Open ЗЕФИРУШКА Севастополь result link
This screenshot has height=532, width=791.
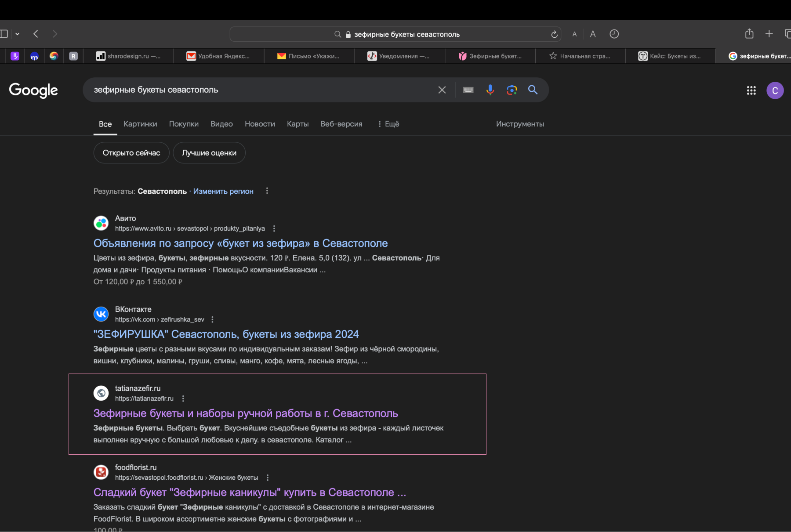[226, 334]
